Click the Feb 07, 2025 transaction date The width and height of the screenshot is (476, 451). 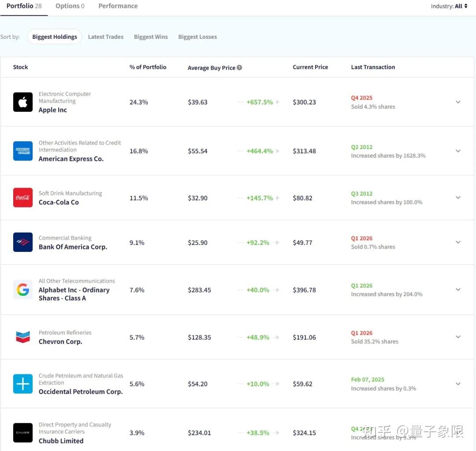(x=368, y=379)
